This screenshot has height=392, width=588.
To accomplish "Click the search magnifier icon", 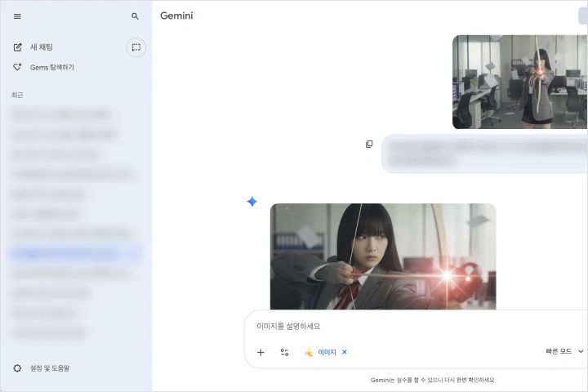I will coord(135,16).
